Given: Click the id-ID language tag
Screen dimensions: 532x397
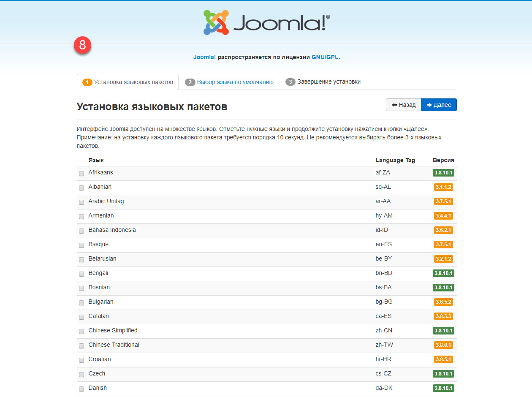Looking at the screenshot, I should click(x=382, y=230).
